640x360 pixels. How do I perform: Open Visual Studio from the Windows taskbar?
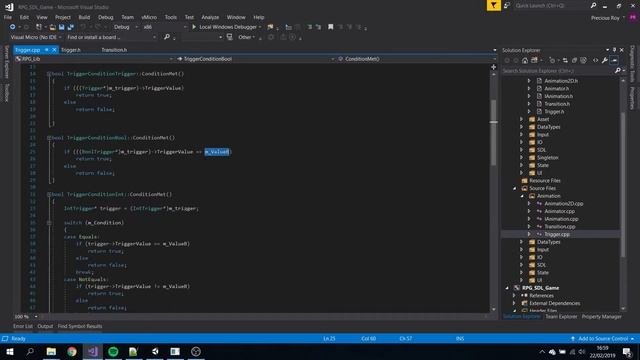tap(93, 351)
